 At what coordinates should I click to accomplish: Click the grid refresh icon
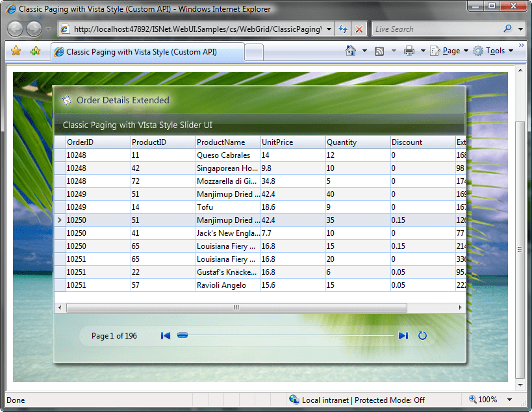point(422,335)
